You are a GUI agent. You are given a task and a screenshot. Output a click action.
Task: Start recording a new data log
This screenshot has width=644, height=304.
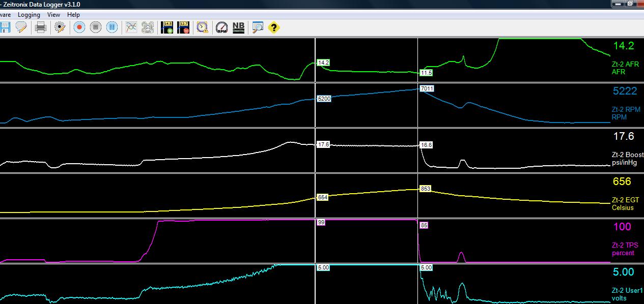tap(78, 27)
